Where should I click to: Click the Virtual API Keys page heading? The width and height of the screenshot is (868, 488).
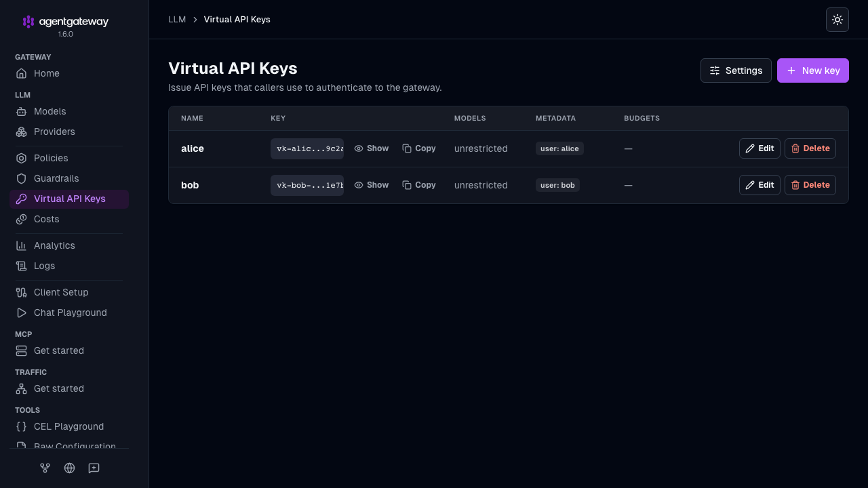[x=233, y=68]
